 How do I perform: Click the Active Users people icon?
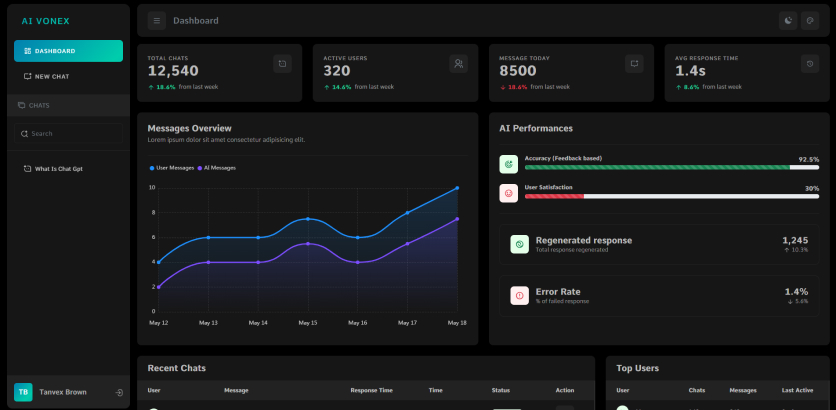pos(459,64)
